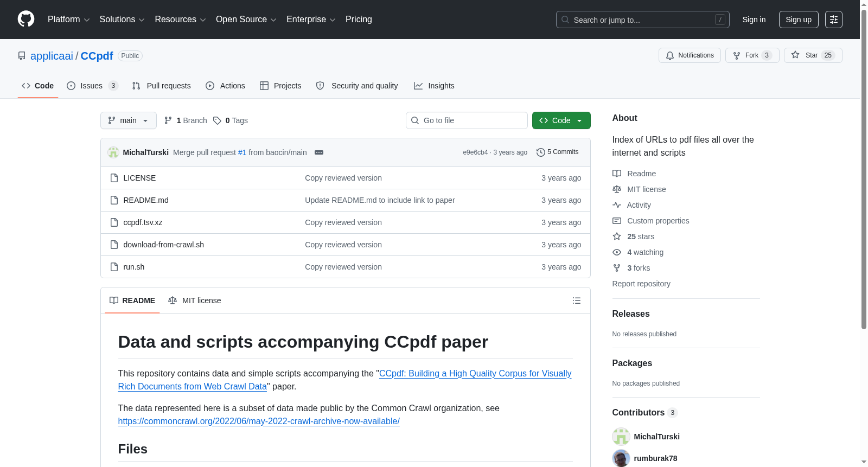Click the book icon beside Readme

[x=617, y=174]
